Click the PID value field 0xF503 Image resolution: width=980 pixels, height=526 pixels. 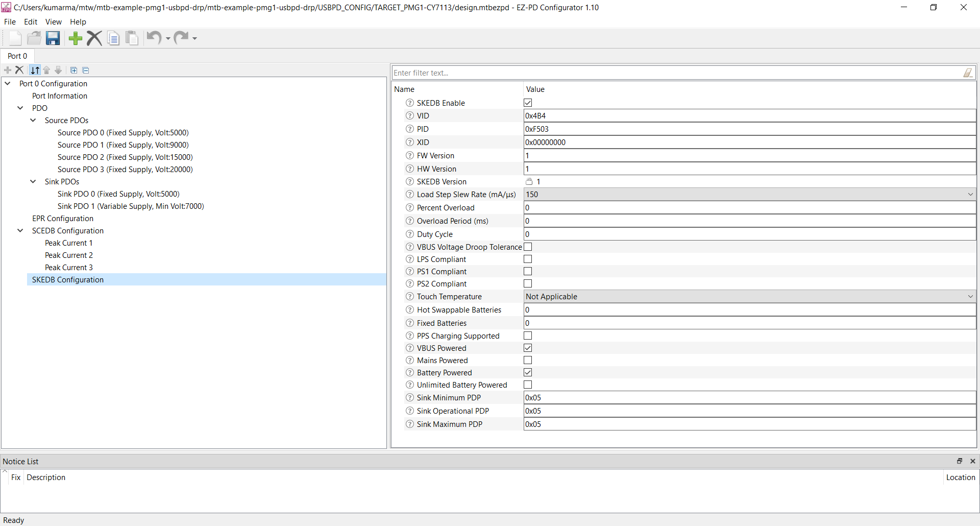[x=750, y=129]
